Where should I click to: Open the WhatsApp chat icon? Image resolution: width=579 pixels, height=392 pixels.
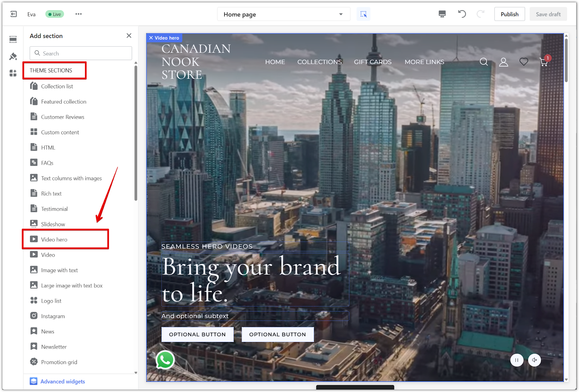(x=165, y=360)
